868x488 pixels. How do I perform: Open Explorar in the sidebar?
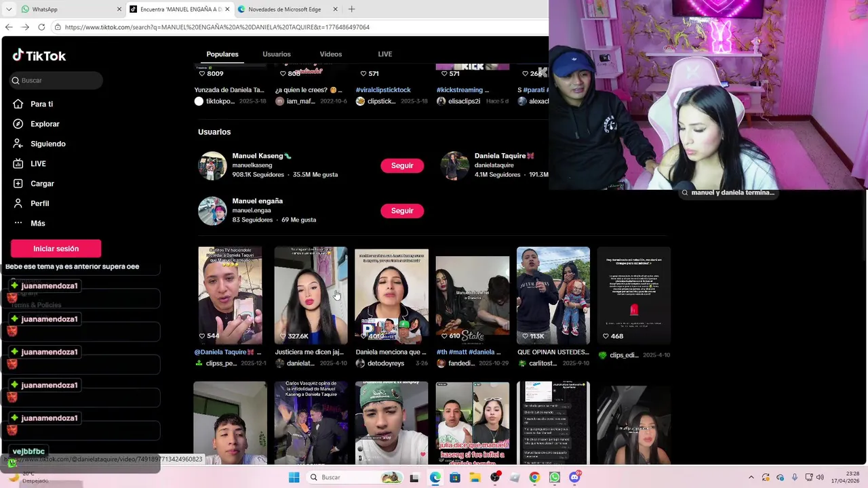click(45, 124)
